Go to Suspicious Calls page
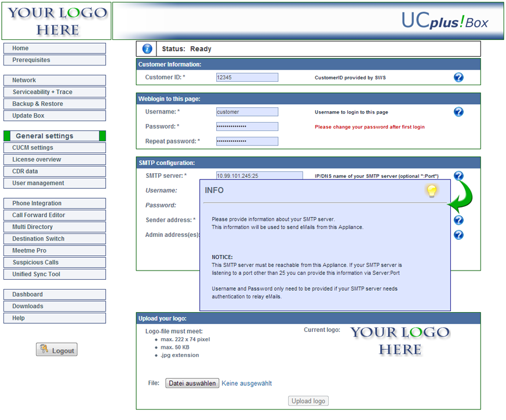 (54, 262)
